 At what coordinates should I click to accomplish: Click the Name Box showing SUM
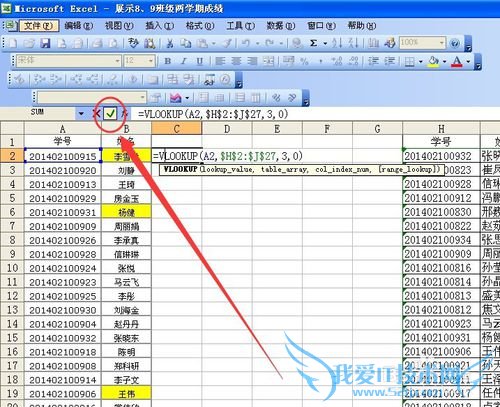click(37, 112)
